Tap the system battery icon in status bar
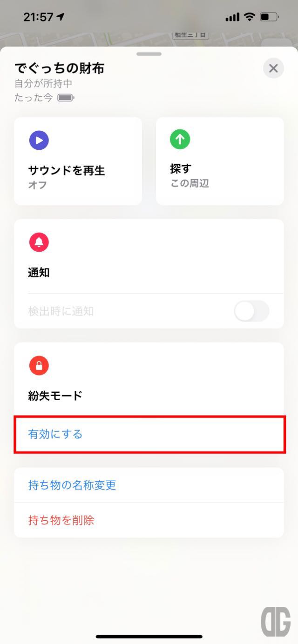This screenshot has width=298, height=644. click(270, 17)
